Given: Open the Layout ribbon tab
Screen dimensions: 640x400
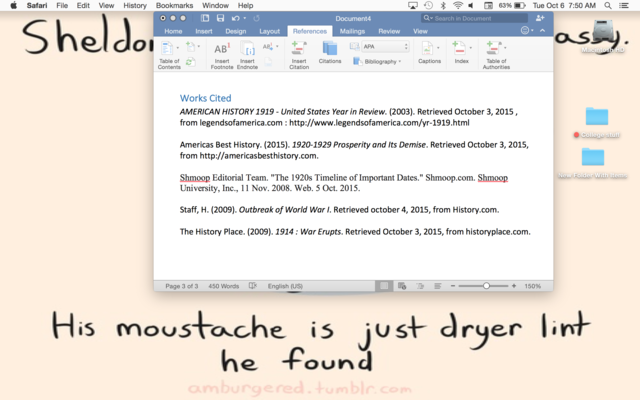Looking at the screenshot, I should click(x=269, y=31).
